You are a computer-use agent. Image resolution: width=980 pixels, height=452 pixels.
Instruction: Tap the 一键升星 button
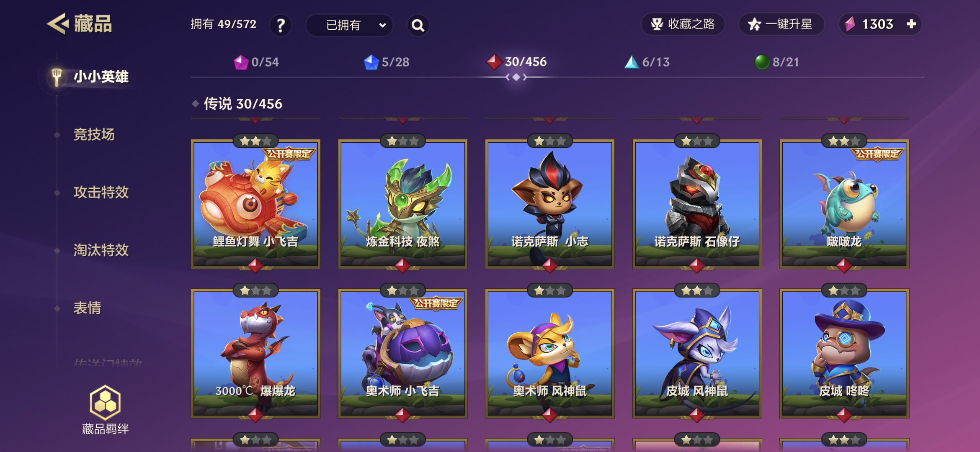point(781,24)
